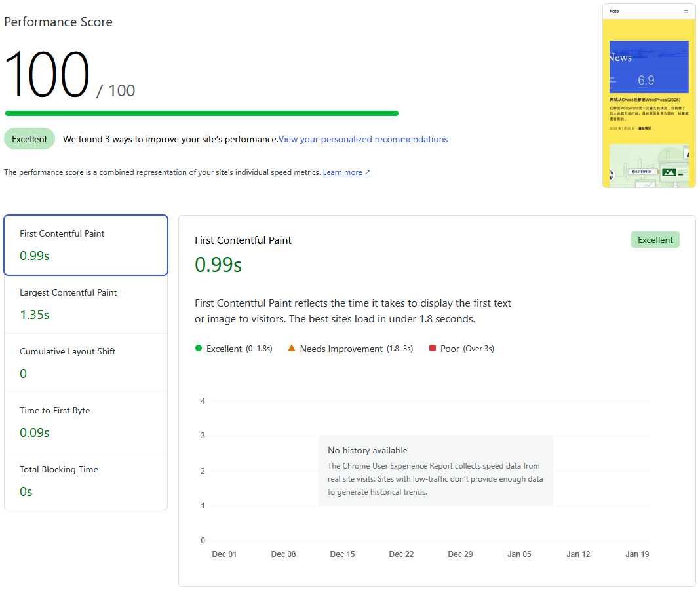
Task: Select the Largest Contentful Paint metric
Action: [x=85, y=304]
